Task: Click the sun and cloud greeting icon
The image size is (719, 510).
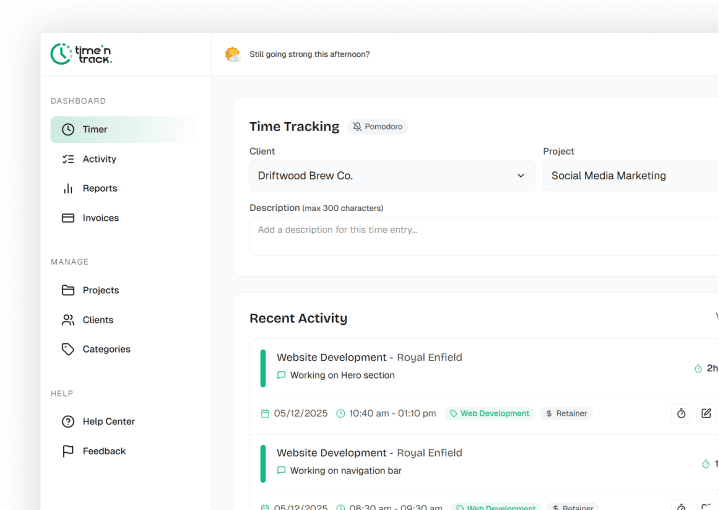Action: coord(233,54)
